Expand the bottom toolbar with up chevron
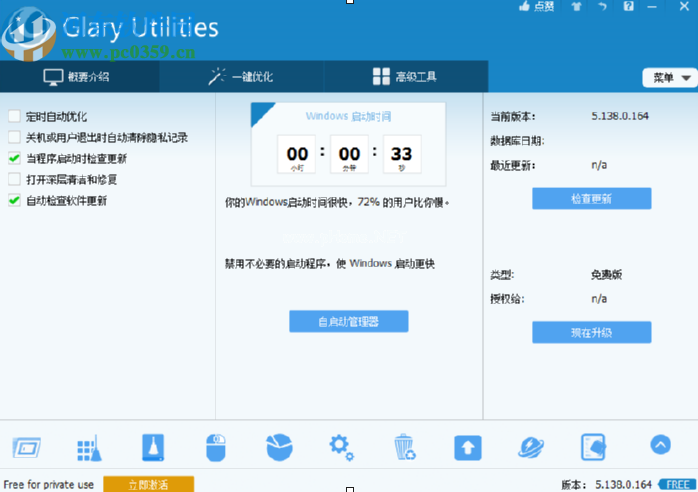 tap(660, 444)
